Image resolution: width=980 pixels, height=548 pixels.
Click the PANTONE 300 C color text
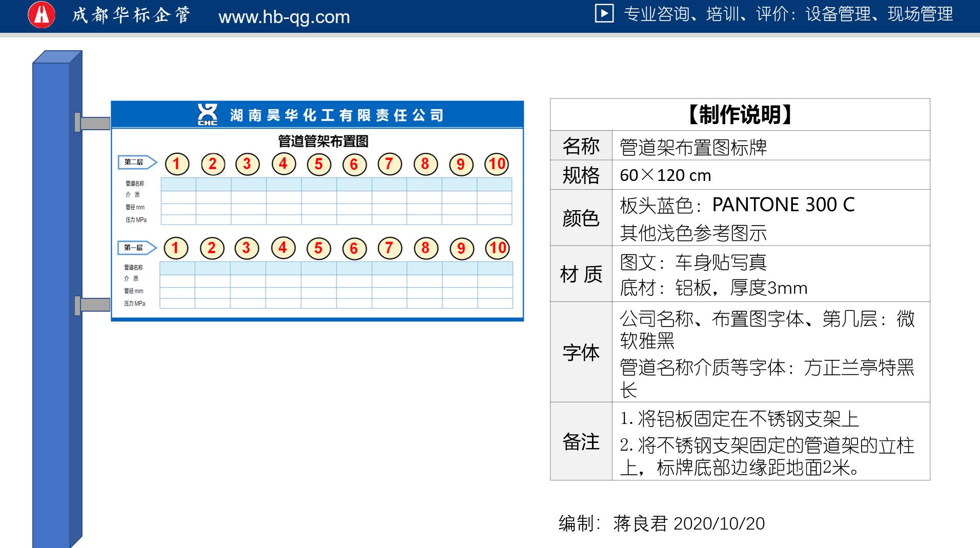(783, 205)
